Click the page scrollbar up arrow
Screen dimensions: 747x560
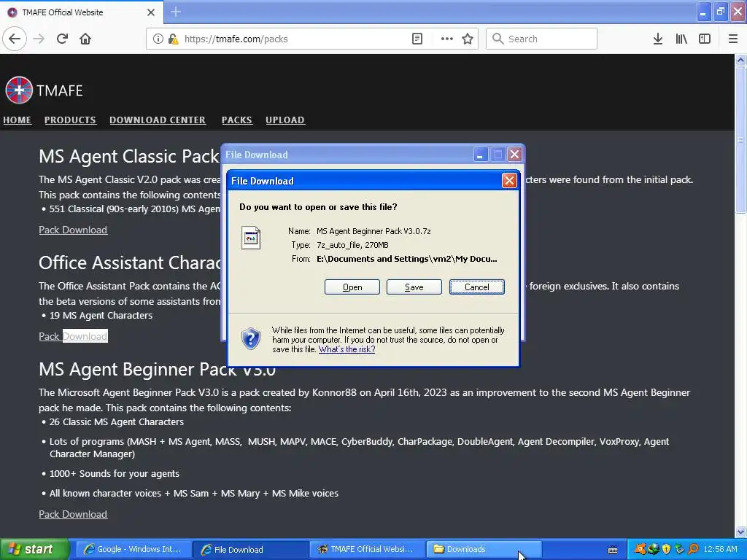coord(740,60)
